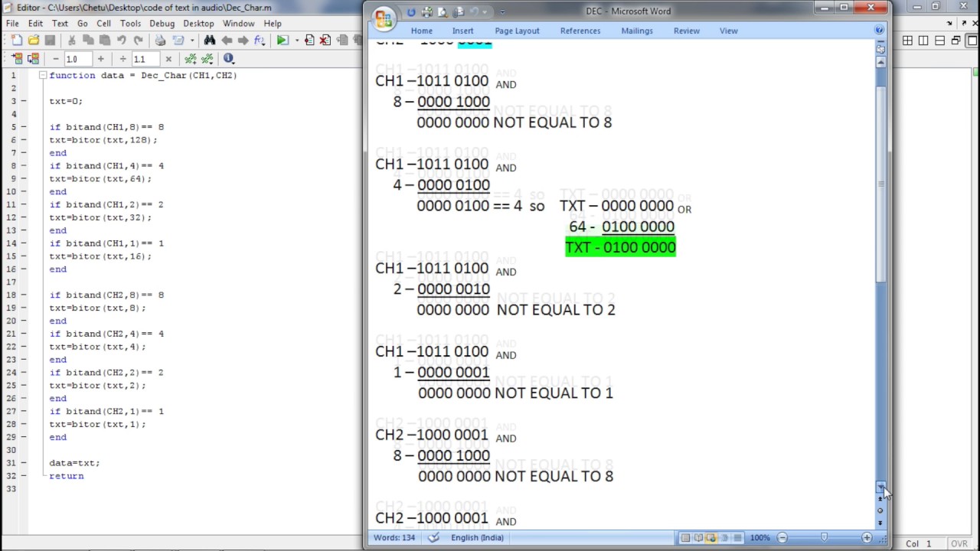
Task: Paste clipboard in the MATLAB Editor toolbar
Action: pos(105,41)
